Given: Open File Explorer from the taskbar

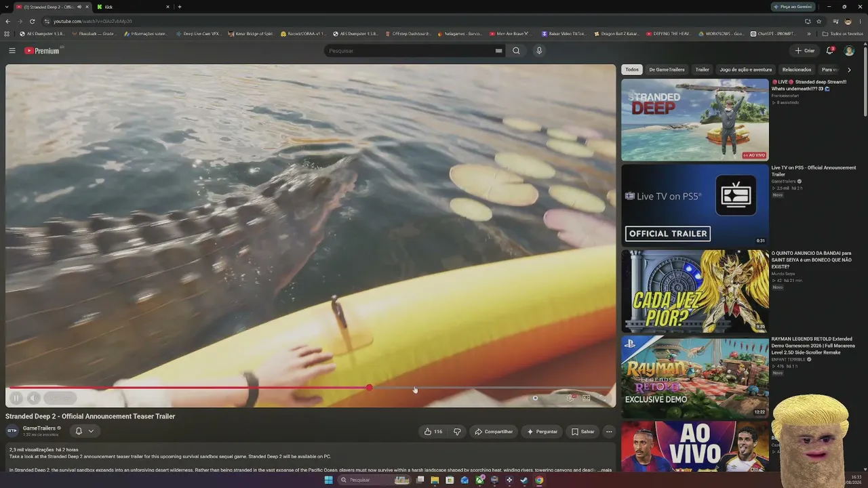Looking at the screenshot, I should 435,480.
